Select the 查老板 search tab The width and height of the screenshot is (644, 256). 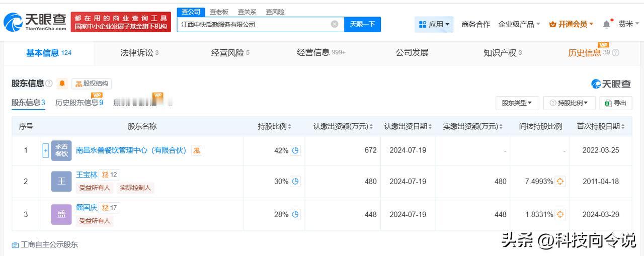219,12
